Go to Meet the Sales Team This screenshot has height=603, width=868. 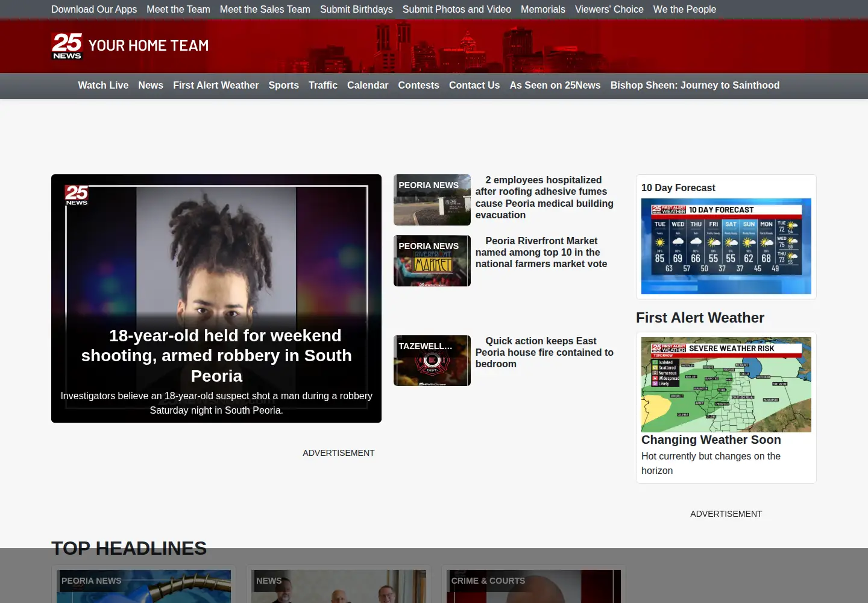(265, 9)
